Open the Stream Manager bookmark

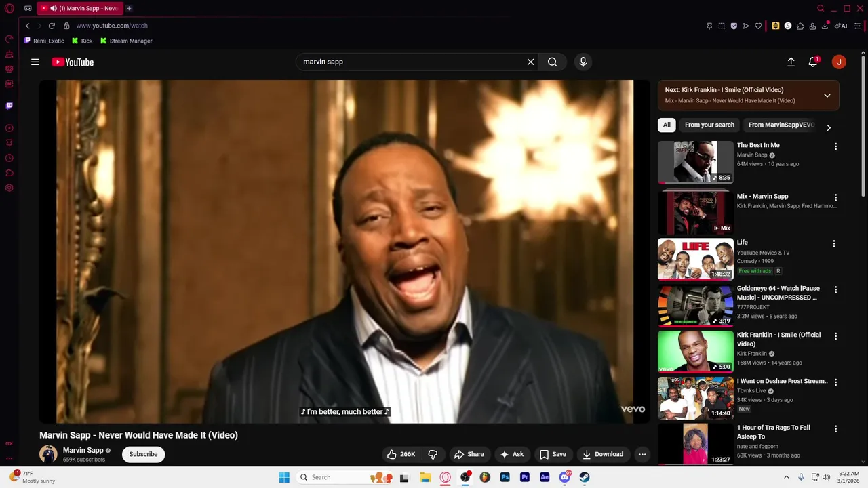tap(126, 41)
